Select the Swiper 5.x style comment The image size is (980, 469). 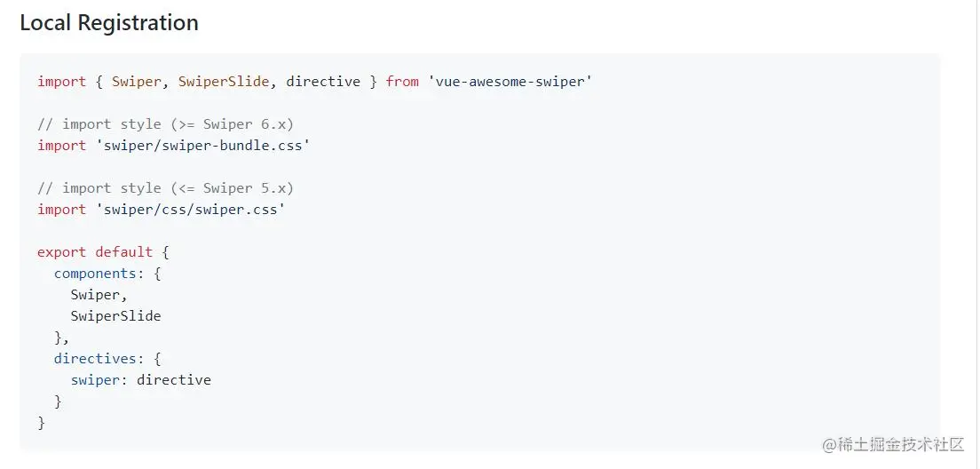pos(165,188)
